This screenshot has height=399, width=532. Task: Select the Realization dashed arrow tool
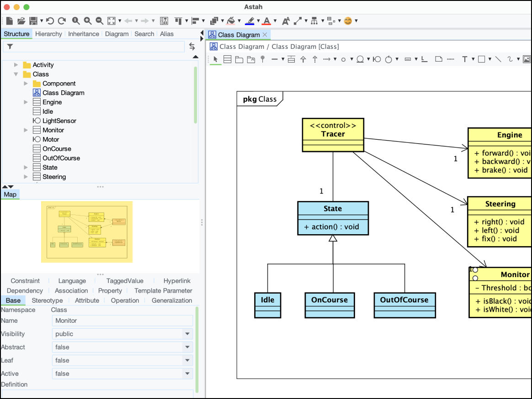click(315, 59)
